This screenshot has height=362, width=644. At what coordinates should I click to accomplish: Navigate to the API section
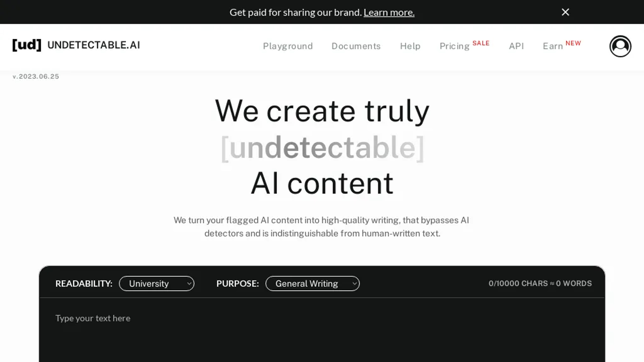point(516,46)
